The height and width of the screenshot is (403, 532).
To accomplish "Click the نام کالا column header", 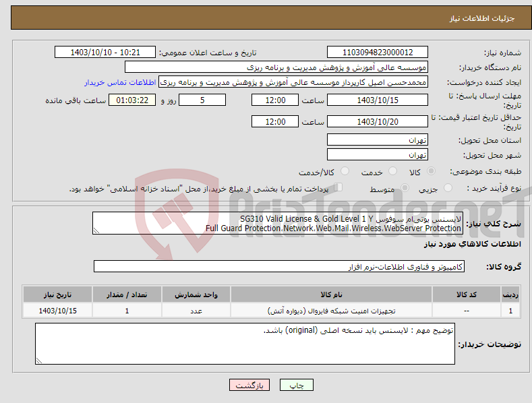I will click(331, 294).
